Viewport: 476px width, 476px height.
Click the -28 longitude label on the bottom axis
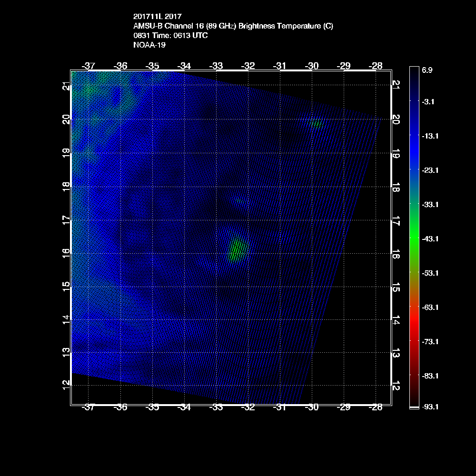tap(376, 407)
